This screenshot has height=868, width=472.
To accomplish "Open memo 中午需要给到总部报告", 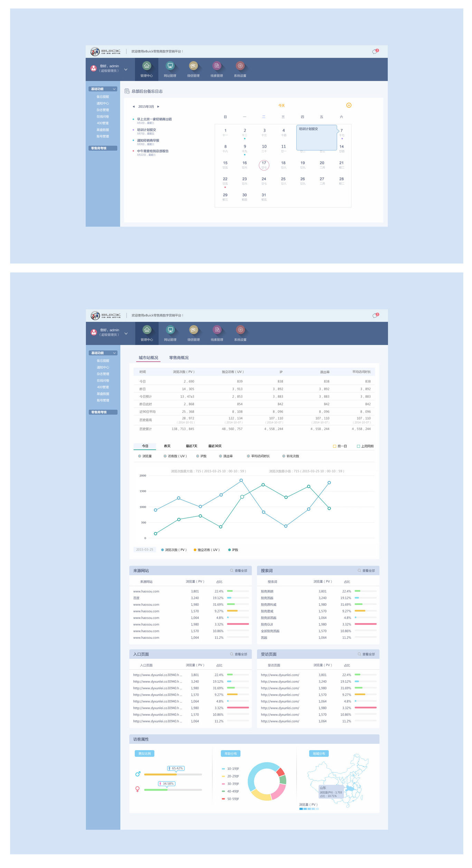I will [153, 151].
